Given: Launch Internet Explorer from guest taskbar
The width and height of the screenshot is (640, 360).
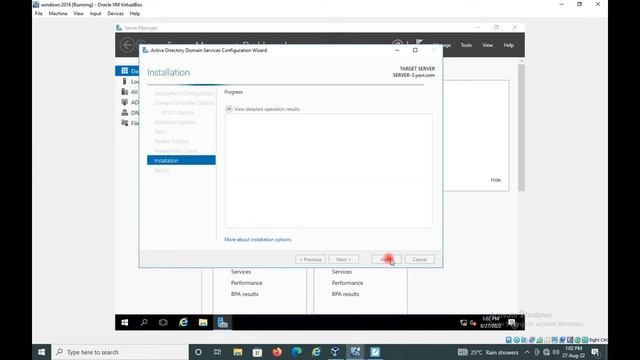Looking at the screenshot, I should (183, 322).
